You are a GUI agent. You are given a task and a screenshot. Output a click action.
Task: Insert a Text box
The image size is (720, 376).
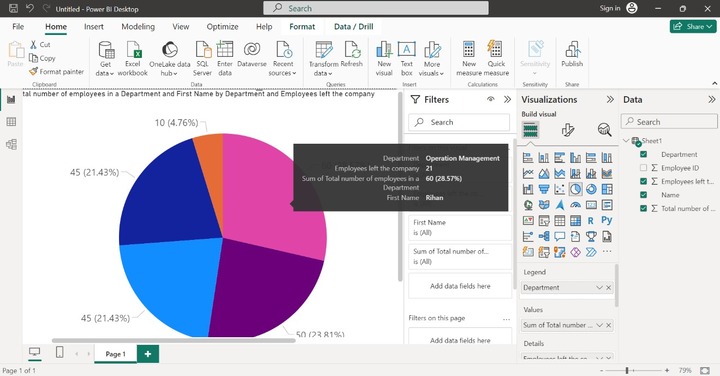tap(406, 58)
